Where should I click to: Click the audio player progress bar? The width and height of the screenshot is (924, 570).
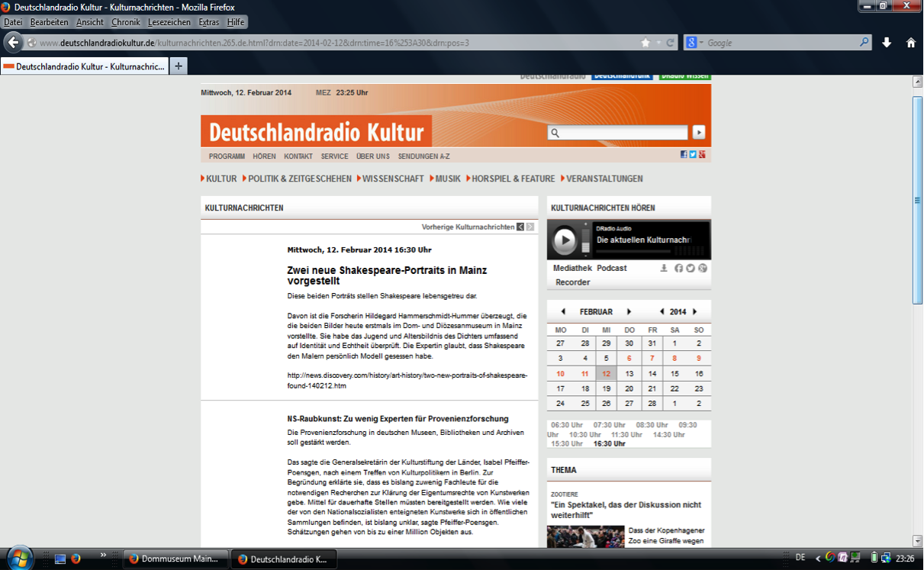(633, 251)
